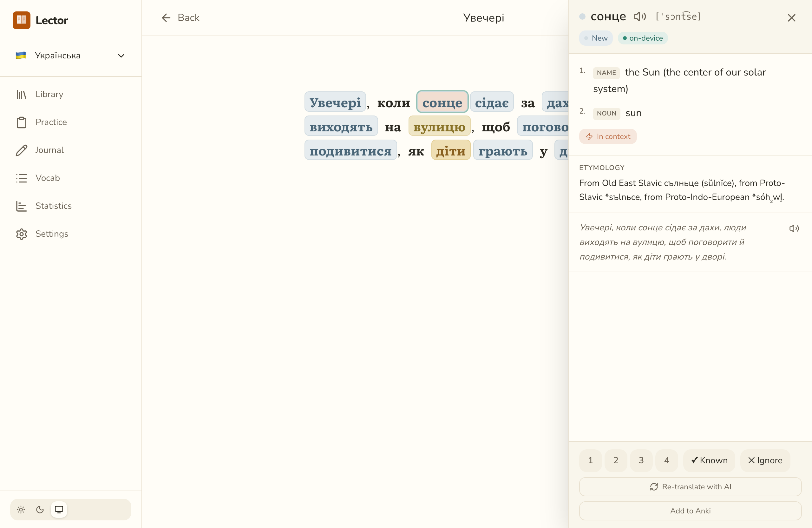Click the on-device badge
The image size is (812, 528).
(643, 38)
